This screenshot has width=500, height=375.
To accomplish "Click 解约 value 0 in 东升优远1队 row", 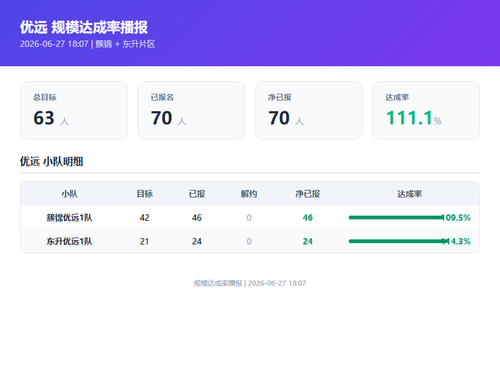I will click(x=249, y=241).
